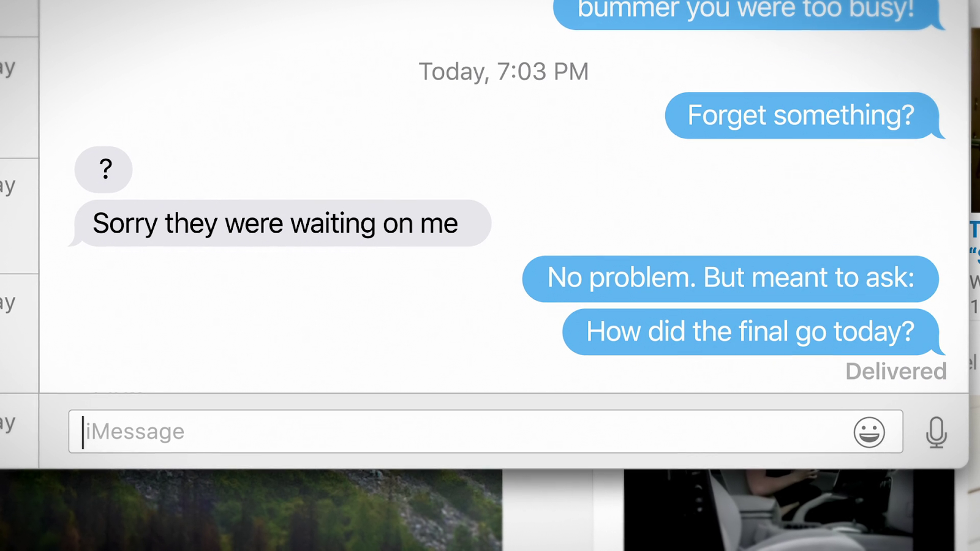This screenshot has width=980, height=551.
Task: Open the emoji picker smiley icon
Action: click(x=869, y=432)
